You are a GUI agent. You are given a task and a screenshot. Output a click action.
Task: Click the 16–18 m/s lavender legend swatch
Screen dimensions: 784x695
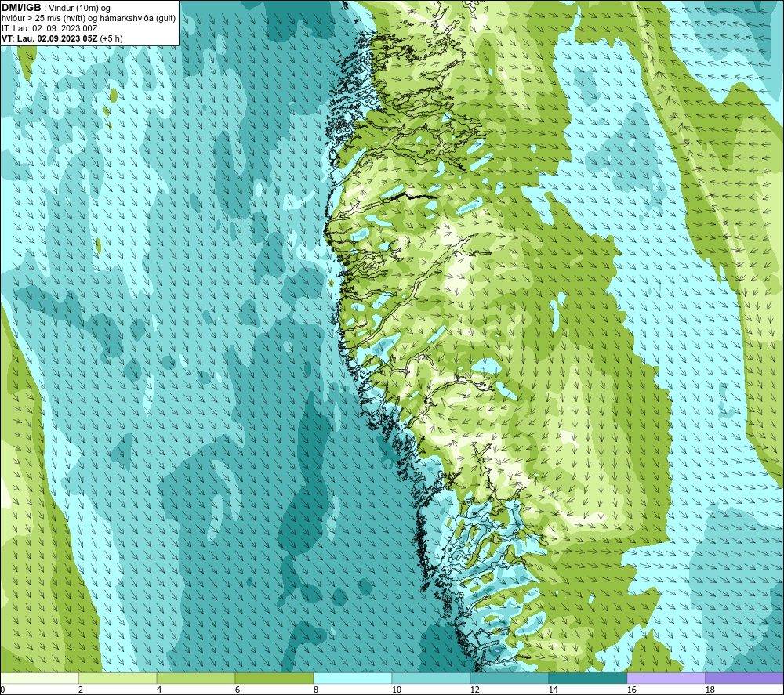pyautogui.click(x=666, y=678)
